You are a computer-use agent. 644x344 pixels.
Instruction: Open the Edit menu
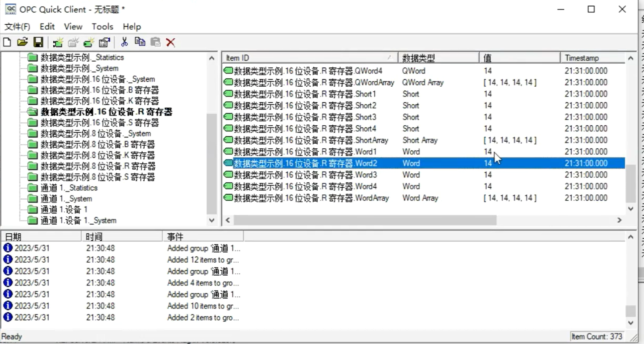[x=47, y=26]
